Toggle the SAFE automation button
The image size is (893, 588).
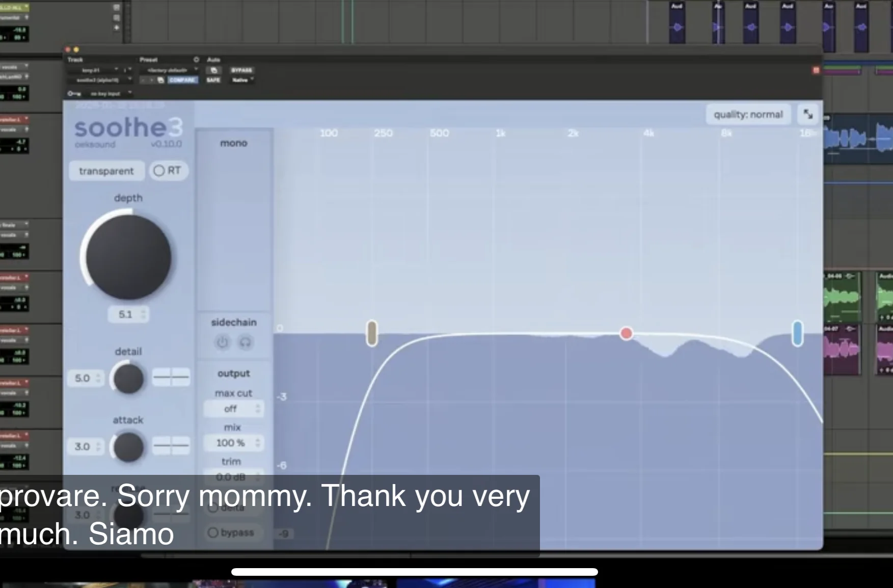tap(213, 80)
